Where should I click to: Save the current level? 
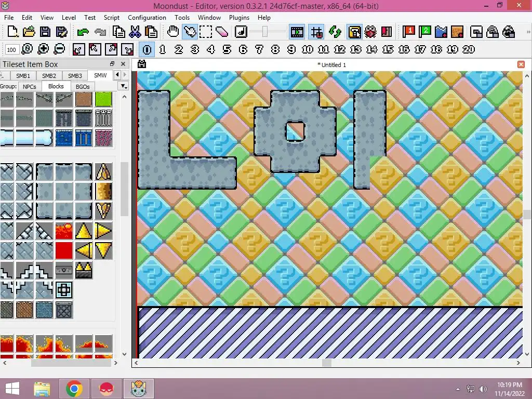pos(45,32)
